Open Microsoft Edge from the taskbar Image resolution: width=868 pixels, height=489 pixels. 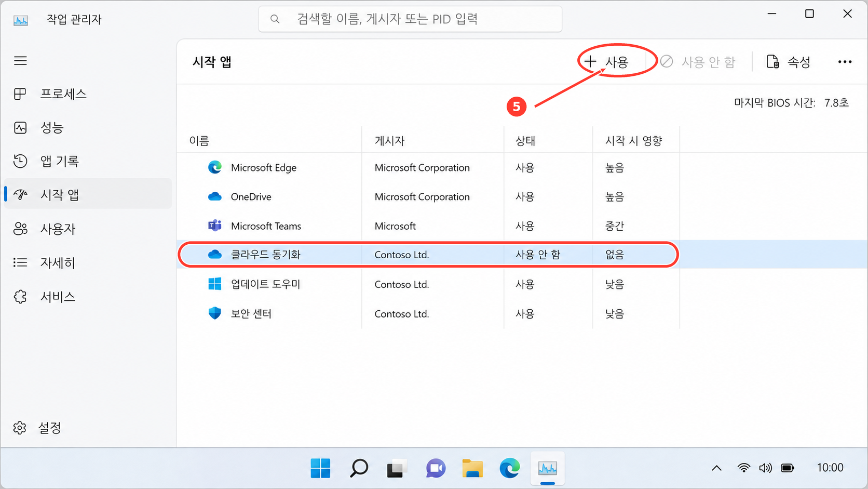tap(510, 468)
